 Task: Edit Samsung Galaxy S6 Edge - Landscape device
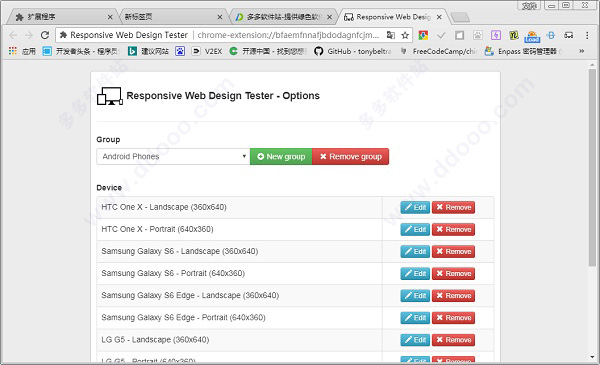(415, 296)
